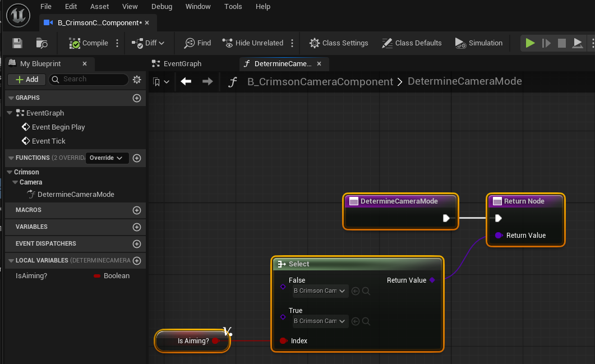The height and width of the screenshot is (364, 595).
Task: Collapse the GRAPHS section
Action: coord(11,98)
